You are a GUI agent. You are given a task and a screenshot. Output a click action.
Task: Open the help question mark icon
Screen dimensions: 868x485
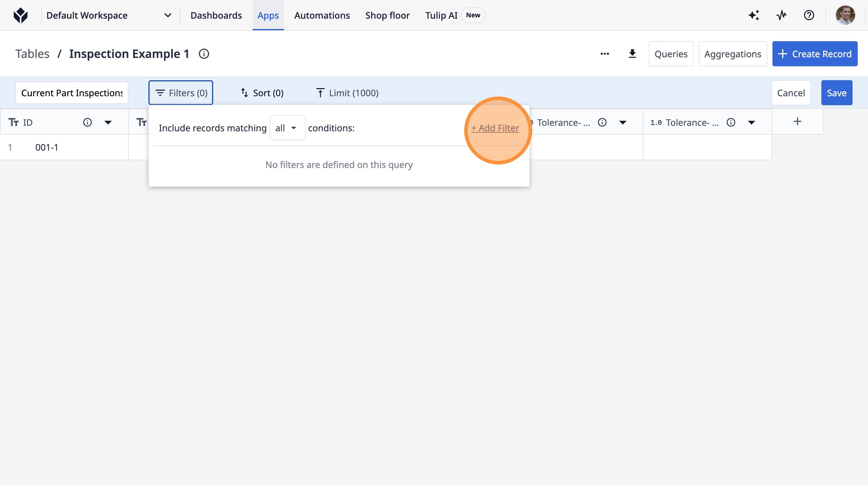[809, 15]
